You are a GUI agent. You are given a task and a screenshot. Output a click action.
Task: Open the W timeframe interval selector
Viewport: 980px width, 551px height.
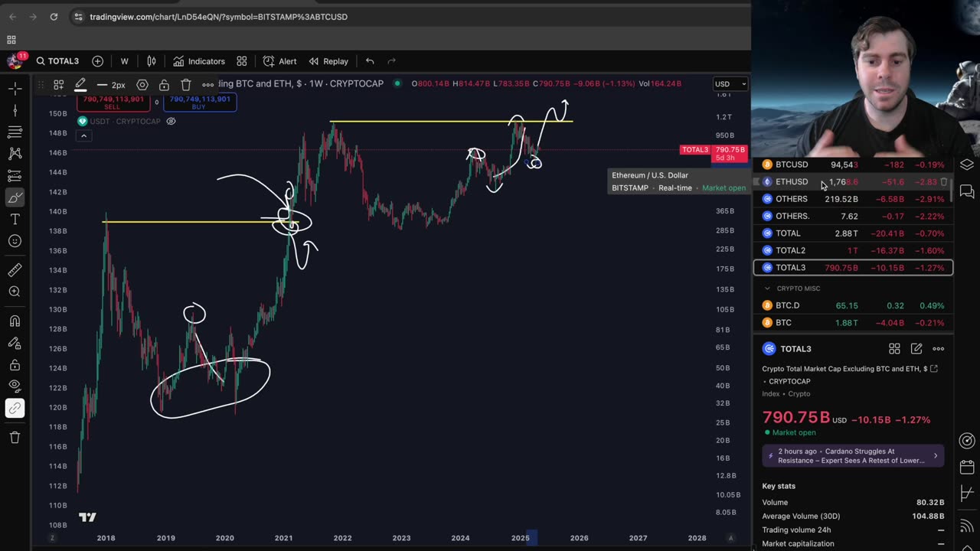[124, 61]
